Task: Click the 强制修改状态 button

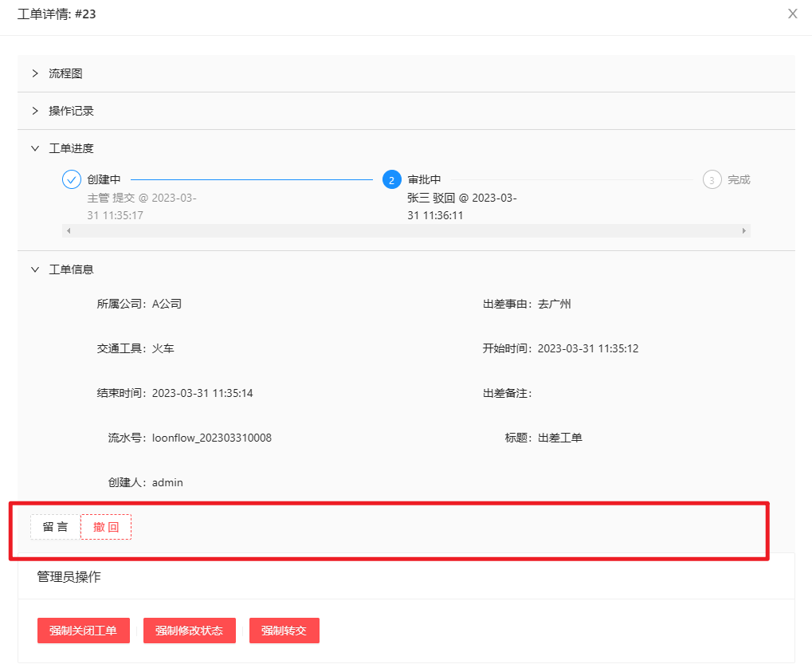Action: 190,631
